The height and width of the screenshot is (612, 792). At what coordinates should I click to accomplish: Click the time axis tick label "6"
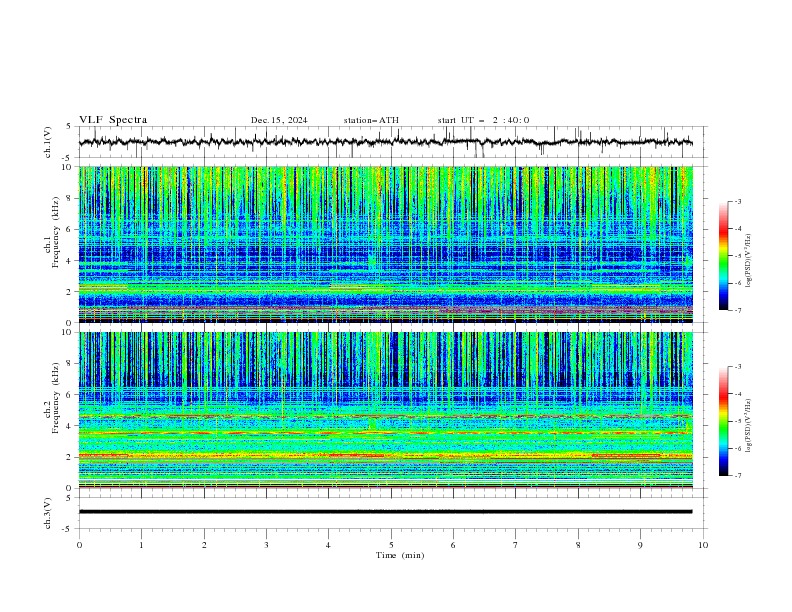(453, 545)
